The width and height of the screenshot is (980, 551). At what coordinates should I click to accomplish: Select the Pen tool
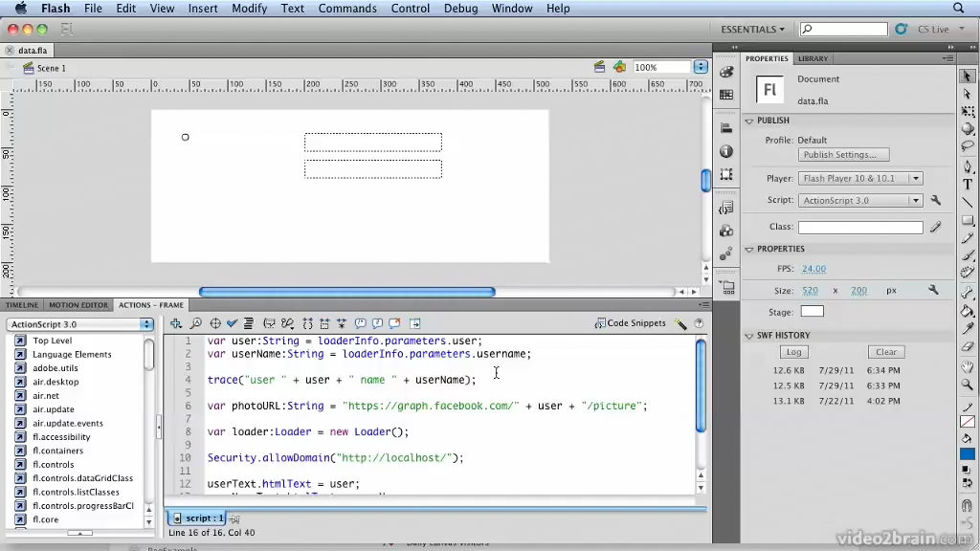point(968,166)
